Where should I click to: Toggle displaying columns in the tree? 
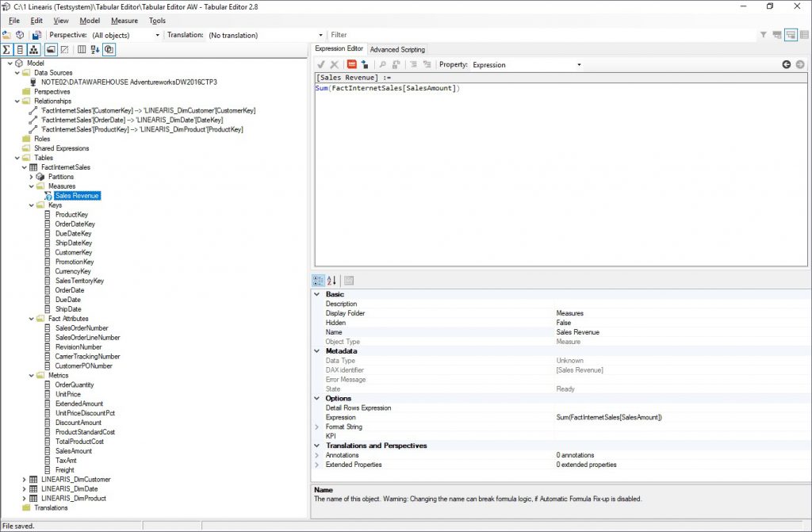(x=20, y=49)
